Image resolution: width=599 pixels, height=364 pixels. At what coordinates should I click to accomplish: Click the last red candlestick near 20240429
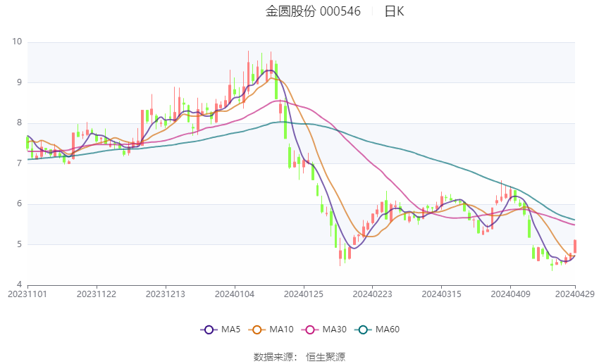[x=574, y=246]
